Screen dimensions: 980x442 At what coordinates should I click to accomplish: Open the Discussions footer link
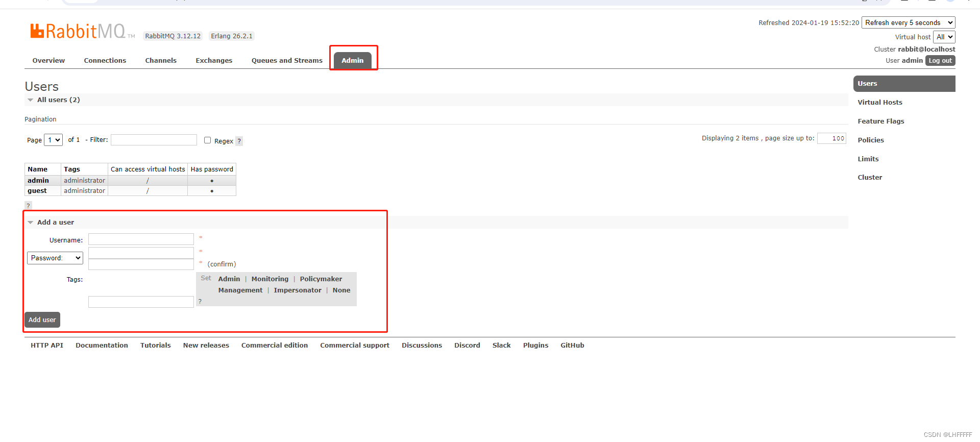click(422, 345)
